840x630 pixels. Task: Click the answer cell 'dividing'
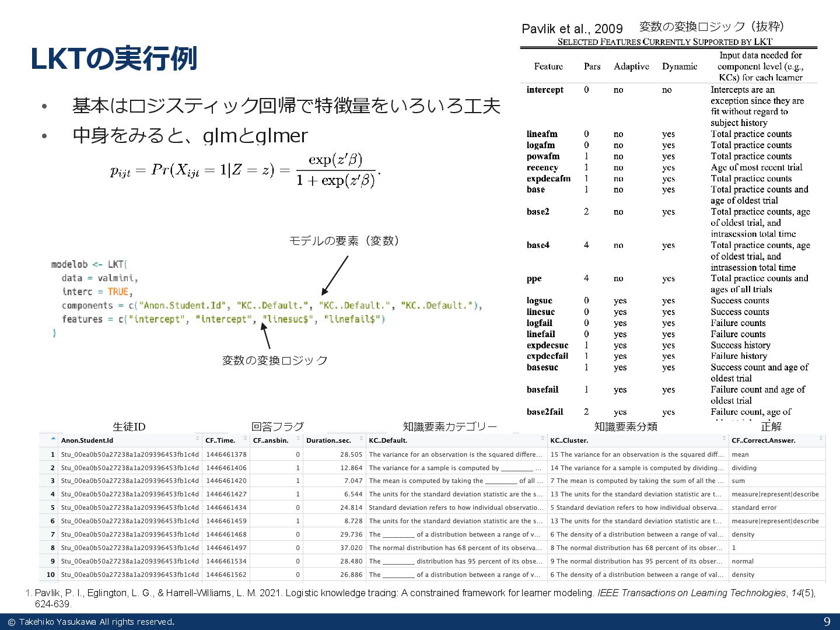pyautogui.click(x=744, y=468)
